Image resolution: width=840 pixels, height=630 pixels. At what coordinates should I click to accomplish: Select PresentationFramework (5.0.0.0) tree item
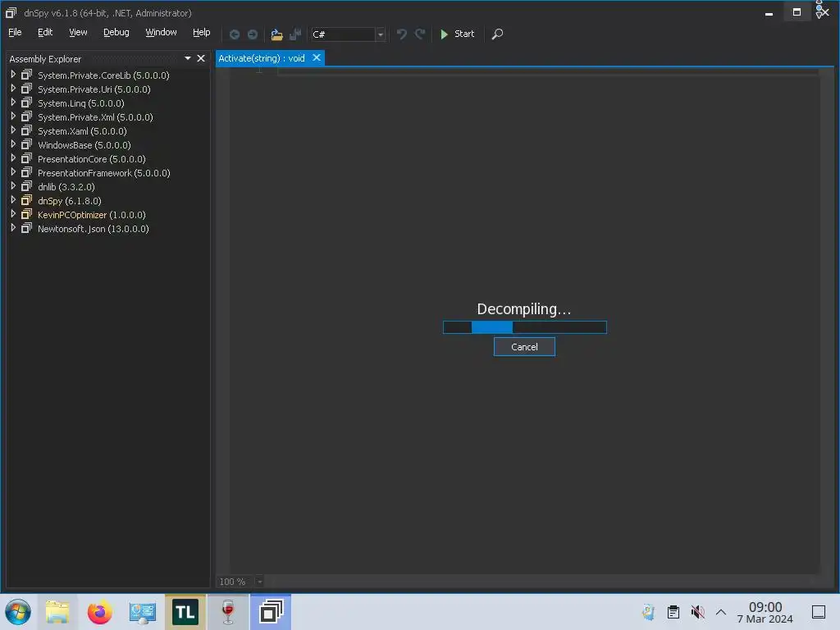point(104,173)
